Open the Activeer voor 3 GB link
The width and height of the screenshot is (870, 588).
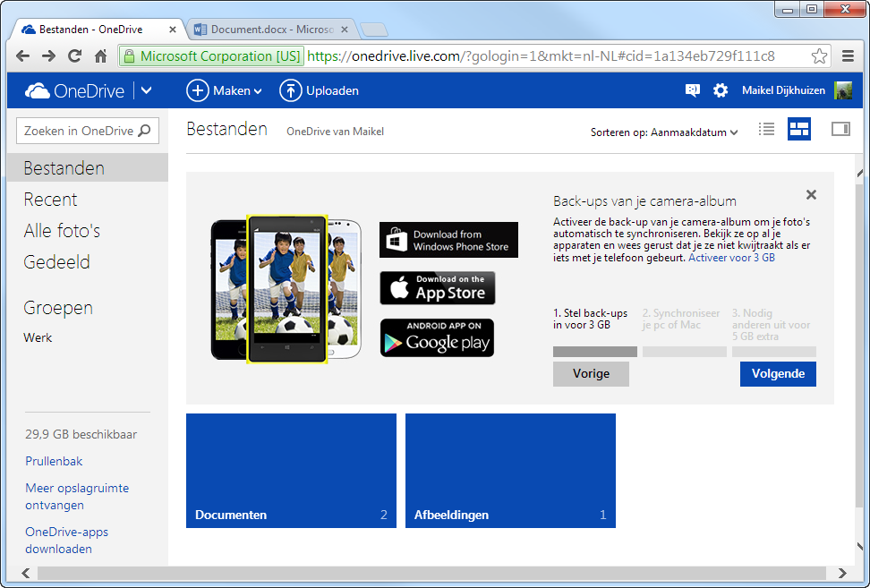click(x=731, y=258)
